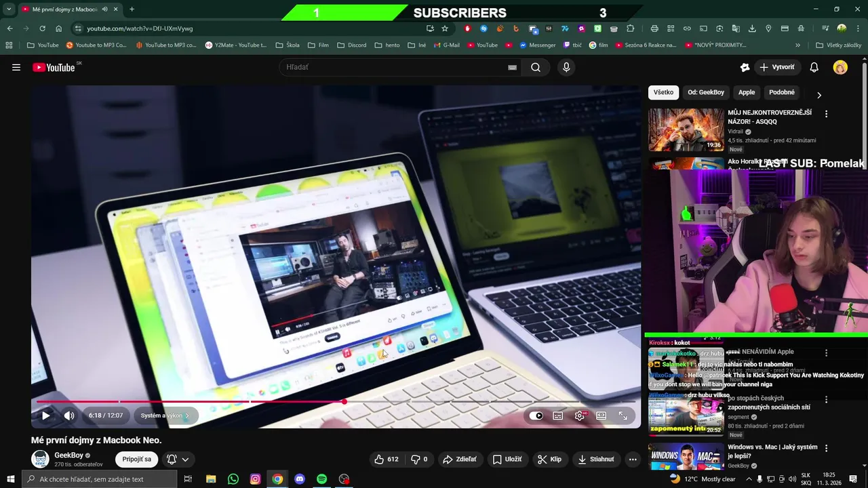868x488 pixels.
Task: Open the Discord bookmarks folder
Action: tap(351, 45)
